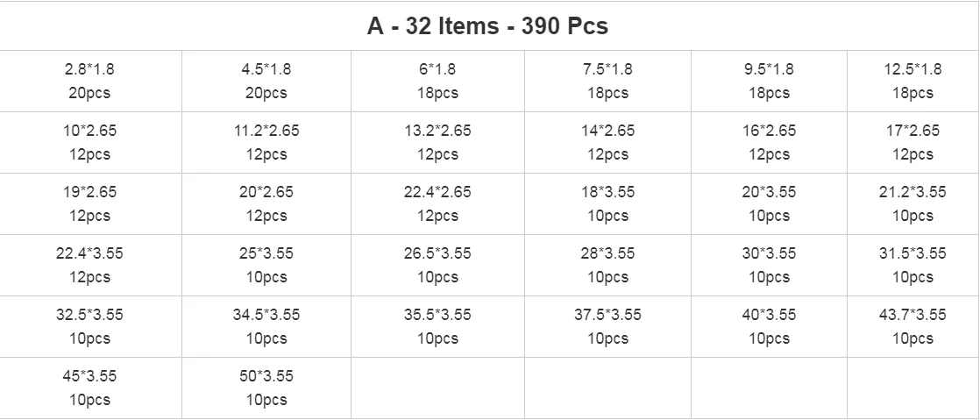Select the 10*2.65 size cell
The width and height of the screenshot is (980, 420).
pos(89,142)
